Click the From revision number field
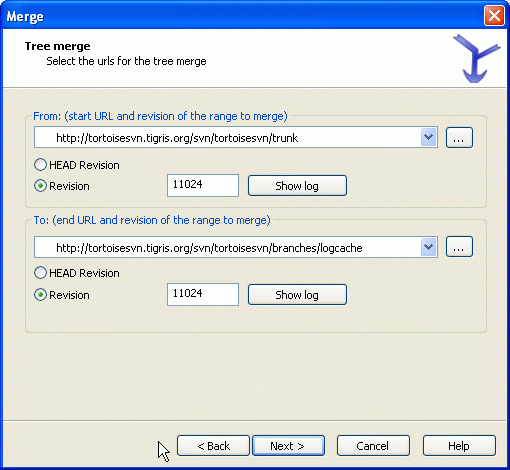This screenshot has width=510, height=470. [203, 185]
